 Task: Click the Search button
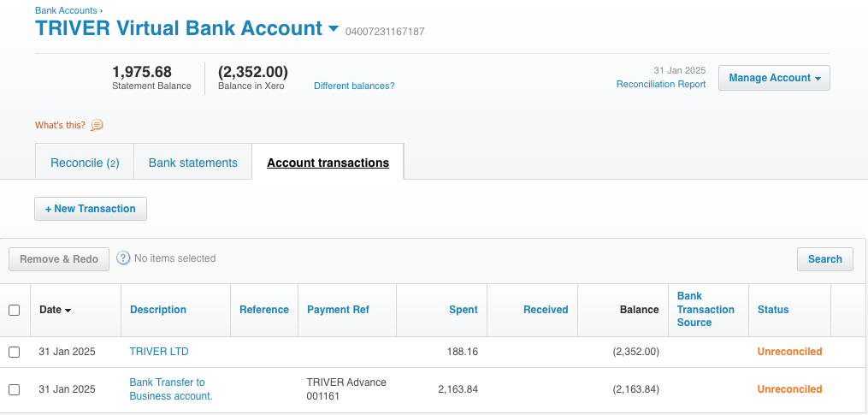[x=825, y=259]
